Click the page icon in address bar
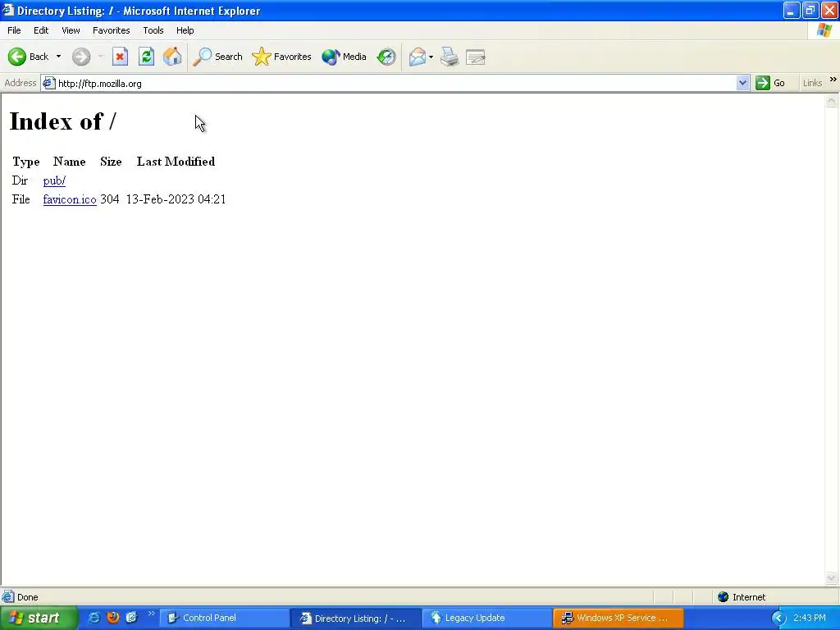840x630 pixels. (x=48, y=83)
